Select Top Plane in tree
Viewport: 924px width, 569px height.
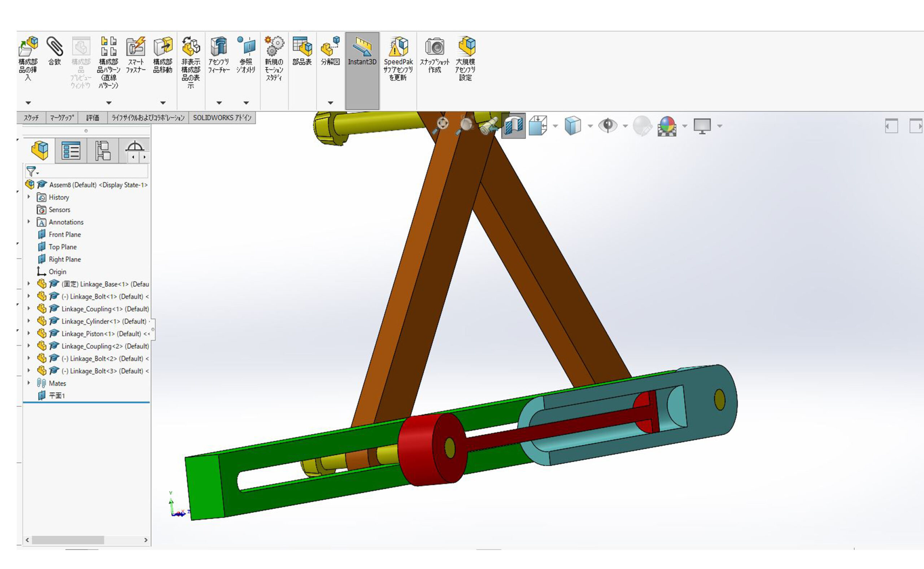coord(57,247)
